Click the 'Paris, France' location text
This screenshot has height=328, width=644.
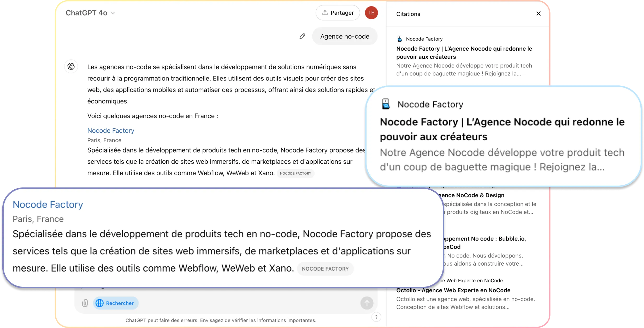104,140
